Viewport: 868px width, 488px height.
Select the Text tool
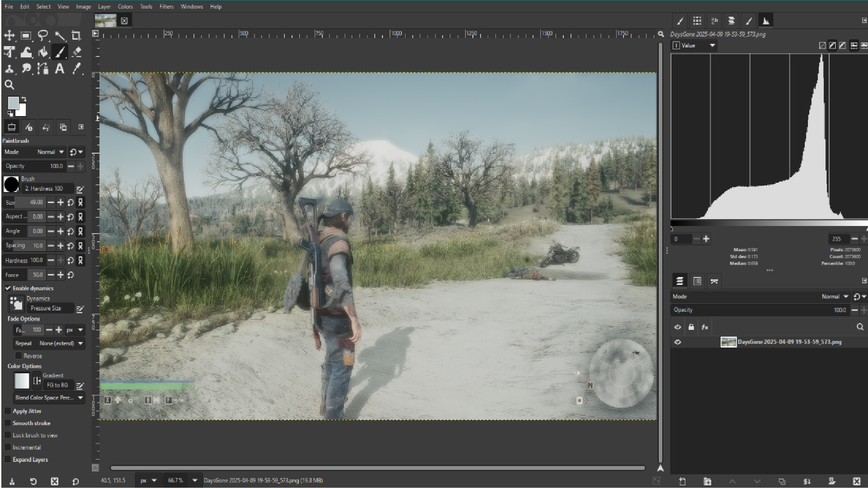(x=59, y=69)
